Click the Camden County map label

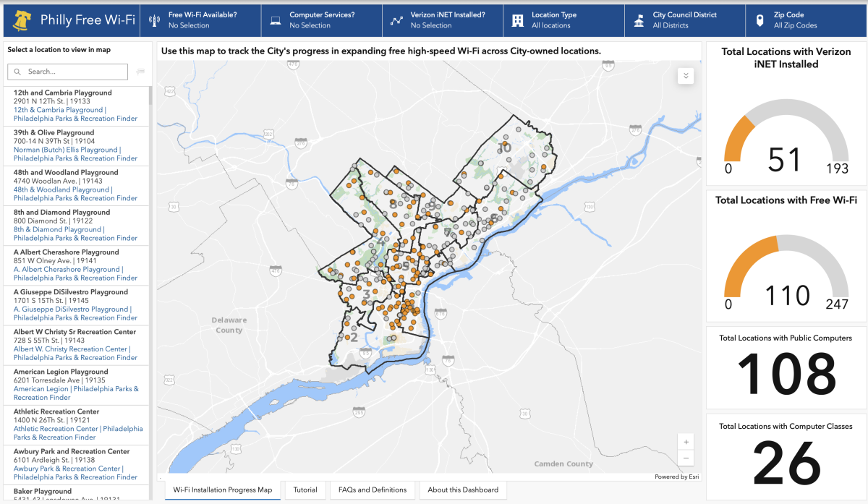tap(563, 464)
